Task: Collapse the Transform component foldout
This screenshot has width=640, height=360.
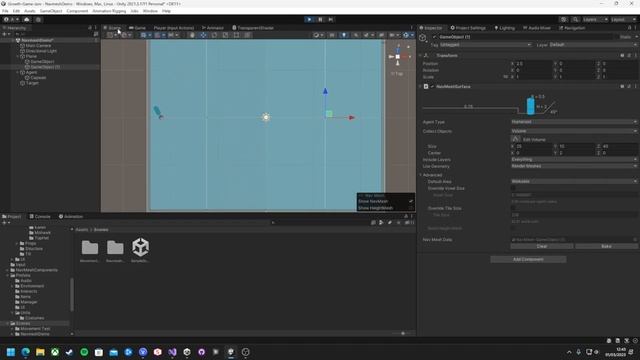Action: coord(421,56)
